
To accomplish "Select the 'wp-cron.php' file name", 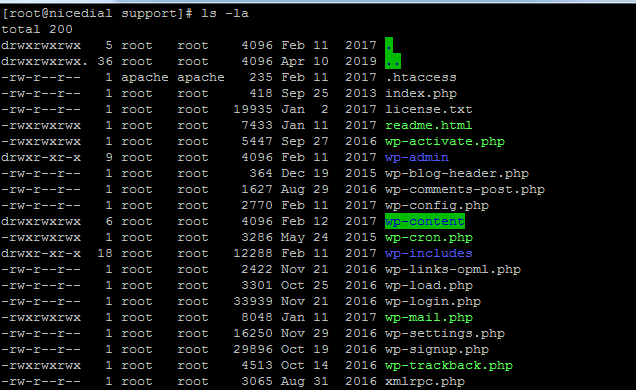I will point(429,238).
